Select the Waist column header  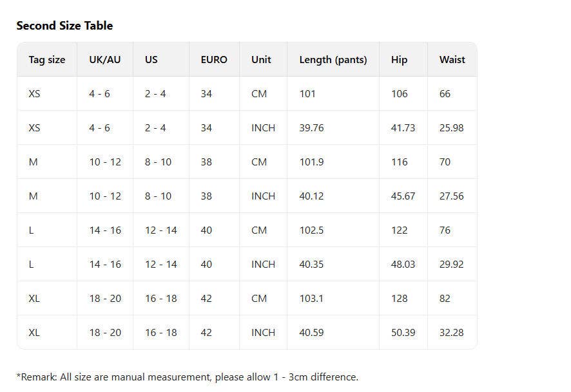(452, 60)
